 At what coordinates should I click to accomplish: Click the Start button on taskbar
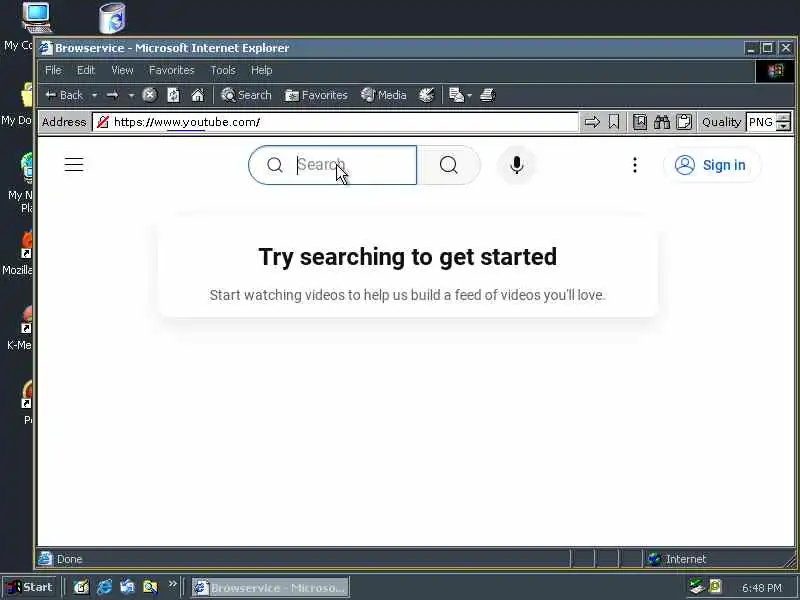pos(30,587)
